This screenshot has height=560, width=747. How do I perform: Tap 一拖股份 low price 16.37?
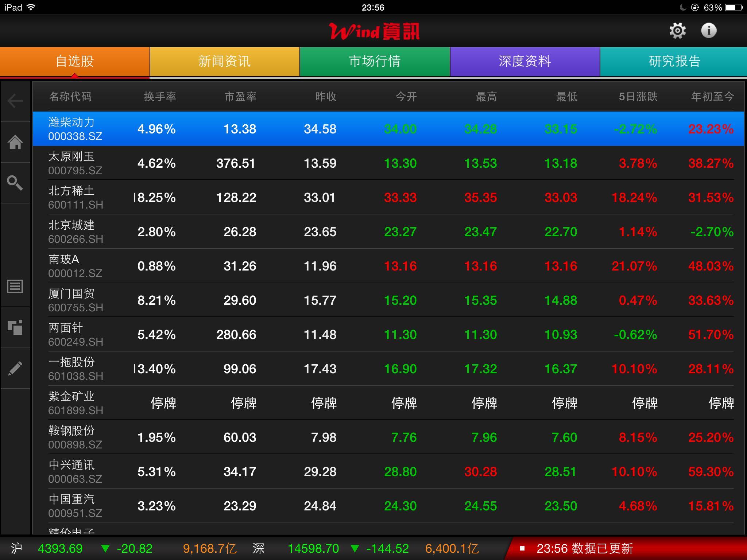tap(561, 369)
